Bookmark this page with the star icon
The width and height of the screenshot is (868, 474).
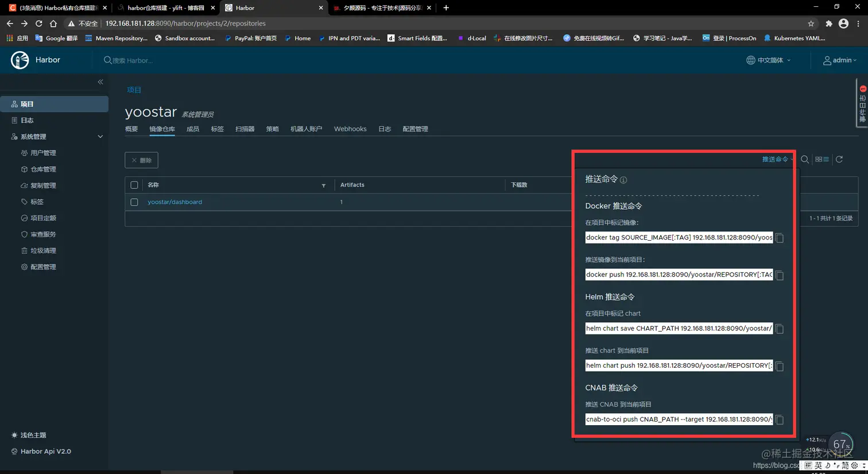coord(811,24)
